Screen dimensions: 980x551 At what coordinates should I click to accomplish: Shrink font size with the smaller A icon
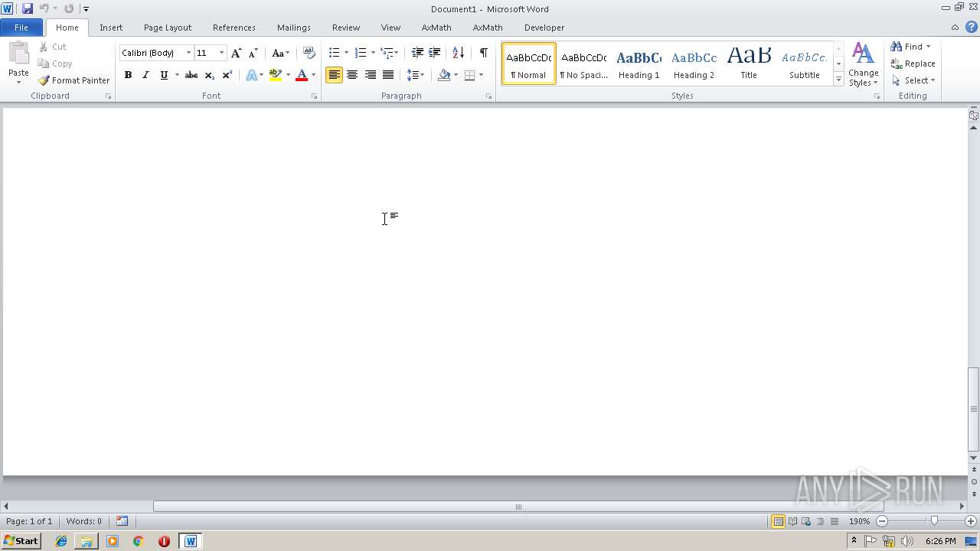tap(253, 53)
